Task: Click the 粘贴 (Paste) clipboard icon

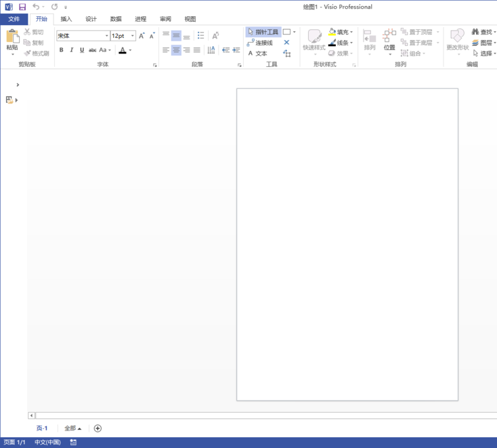Action: pos(12,36)
